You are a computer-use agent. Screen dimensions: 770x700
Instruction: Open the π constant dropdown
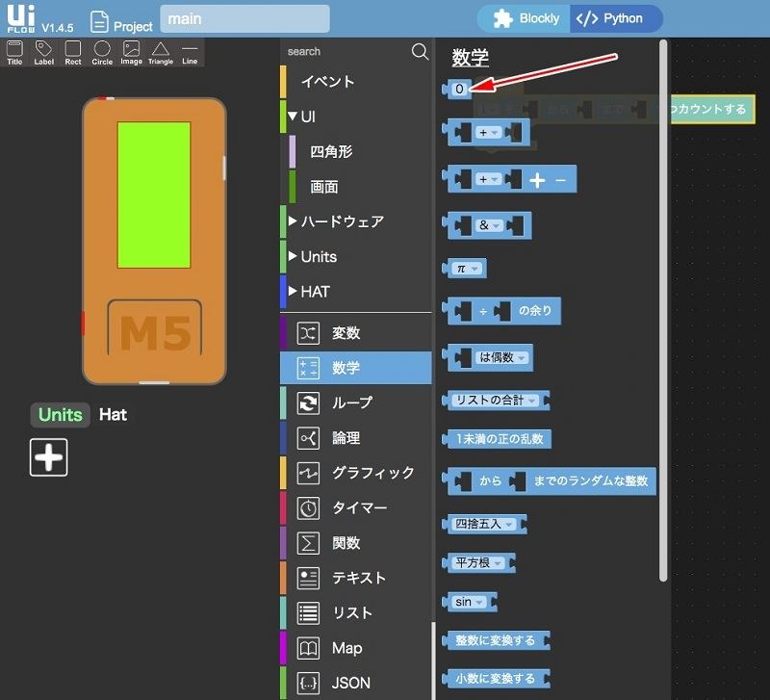tap(476, 268)
